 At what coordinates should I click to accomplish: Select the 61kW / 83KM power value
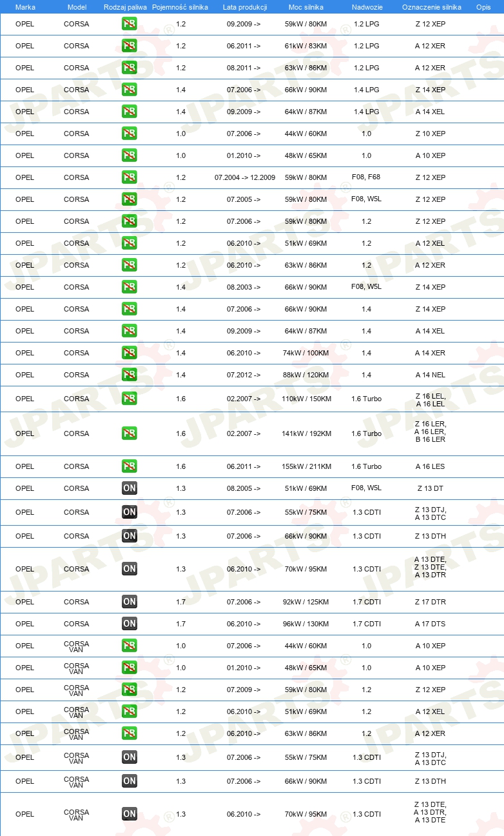306,46
